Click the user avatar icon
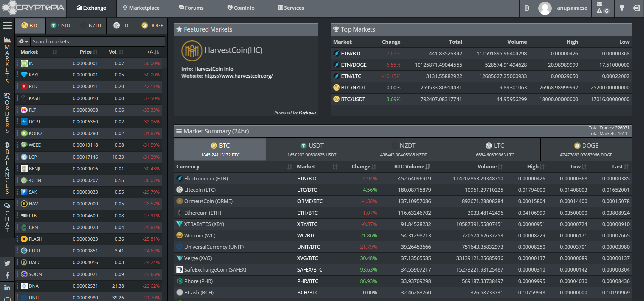The width and height of the screenshot is (644, 301). click(545, 8)
